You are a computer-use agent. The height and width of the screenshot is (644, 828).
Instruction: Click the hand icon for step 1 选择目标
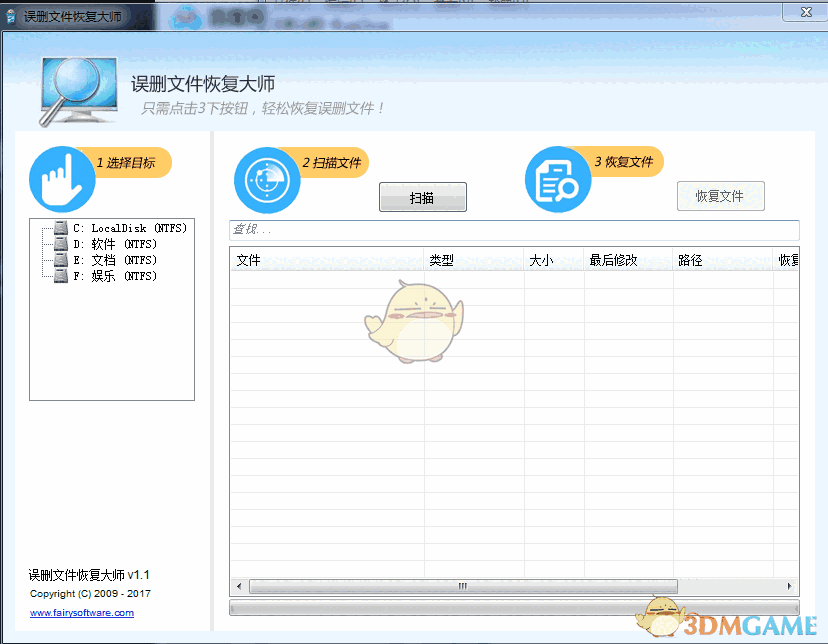(61, 179)
